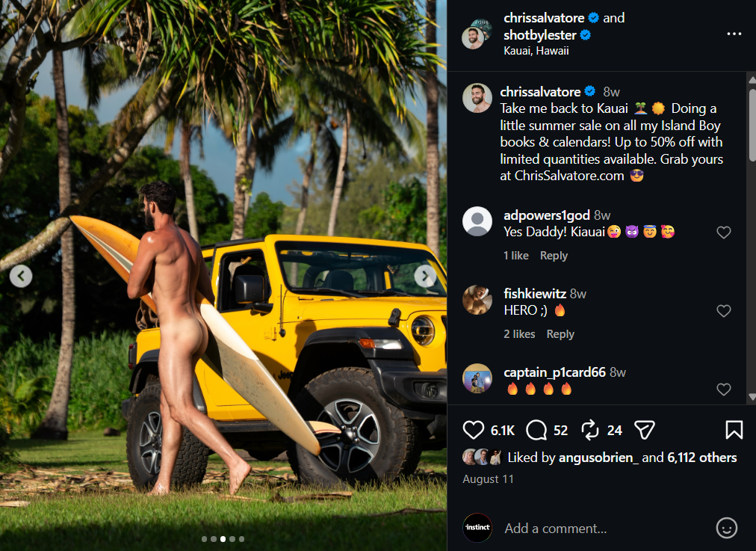Go to previous photo in carousel
Viewport: 756px width, 551px height.
(x=21, y=276)
